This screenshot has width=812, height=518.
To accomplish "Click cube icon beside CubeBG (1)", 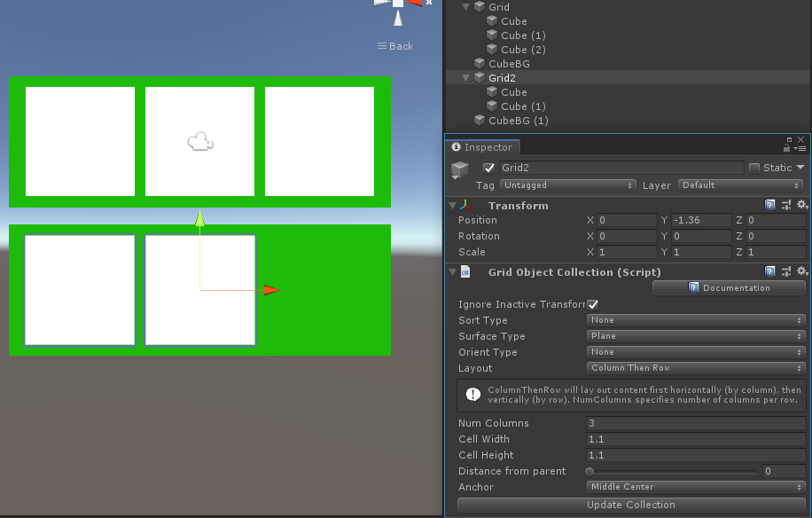I will (480, 120).
